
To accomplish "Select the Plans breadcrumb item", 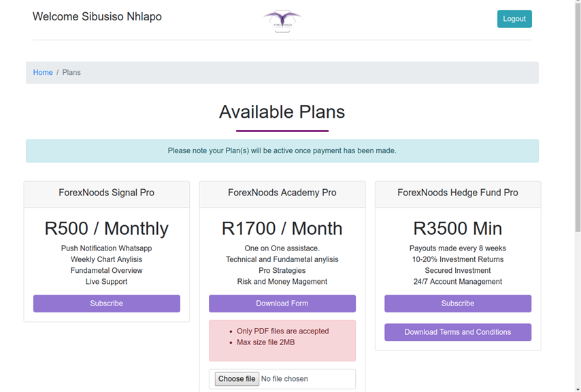I will [x=71, y=72].
